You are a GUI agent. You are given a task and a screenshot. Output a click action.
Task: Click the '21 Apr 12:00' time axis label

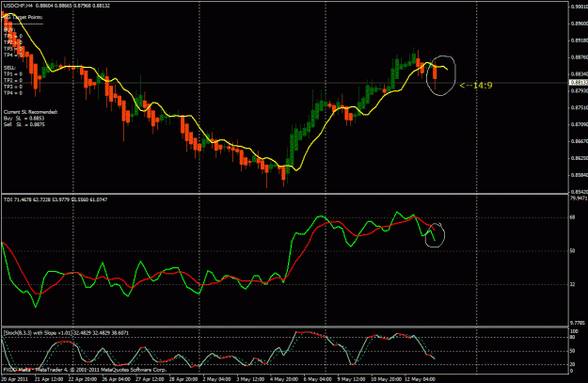49,379
